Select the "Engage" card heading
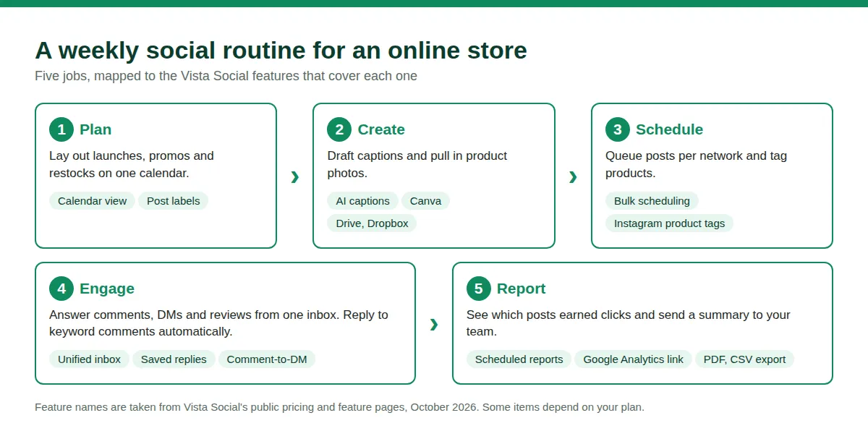 [x=107, y=289]
